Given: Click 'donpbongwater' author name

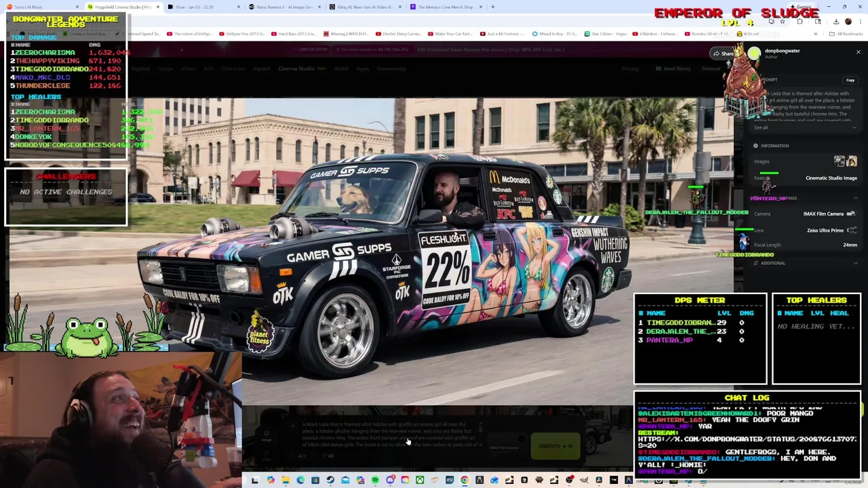Looking at the screenshot, I should 782,51.
